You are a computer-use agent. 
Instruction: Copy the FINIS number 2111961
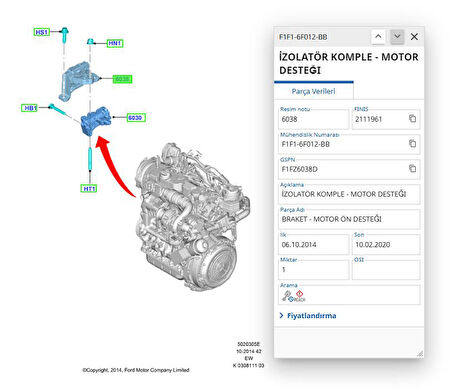click(412, 119)
